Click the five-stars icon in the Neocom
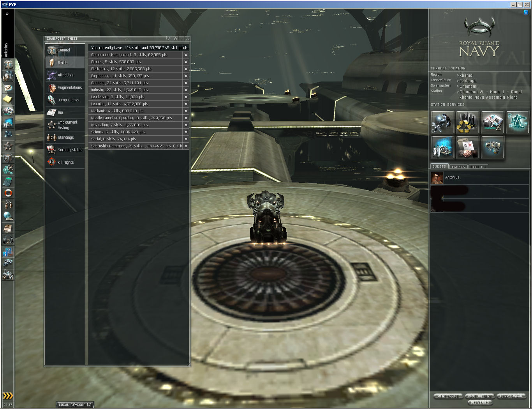Viewport: 532px width, 409px height. pos(8,146)
